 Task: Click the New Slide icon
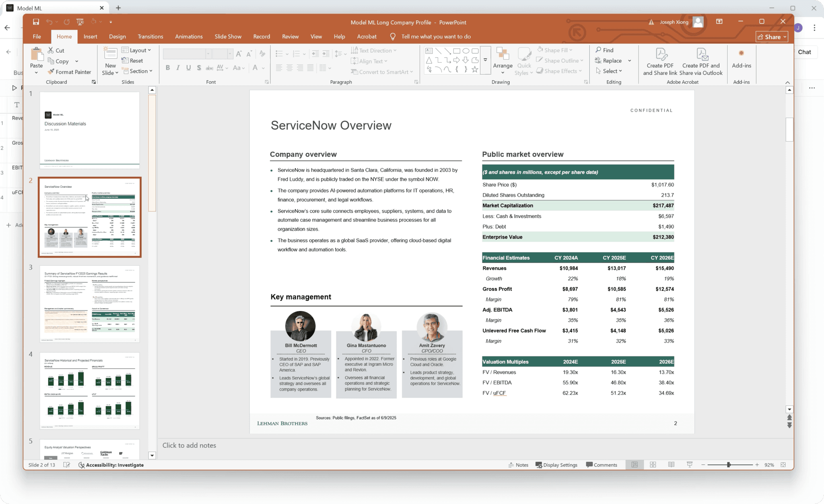pos(110,54)
